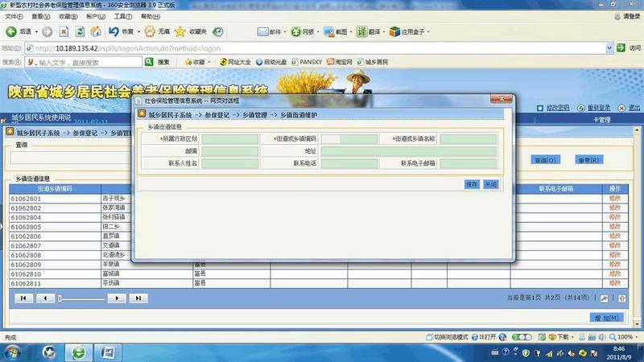
Task: Refresh the page with the green refresh icon
Action: pos(80,31)
